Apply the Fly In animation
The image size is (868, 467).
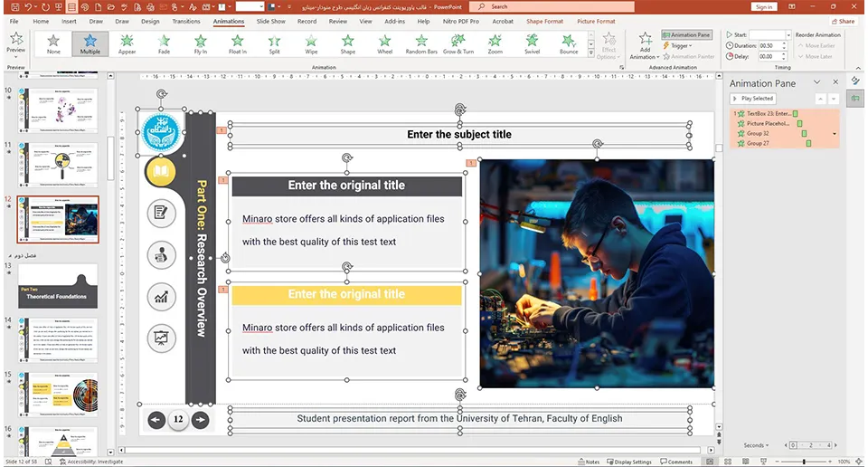[x=201, y=43]
